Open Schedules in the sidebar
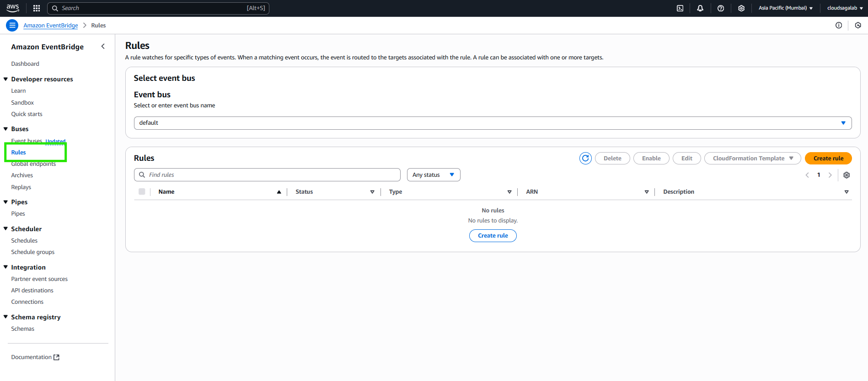 [24, 240]
